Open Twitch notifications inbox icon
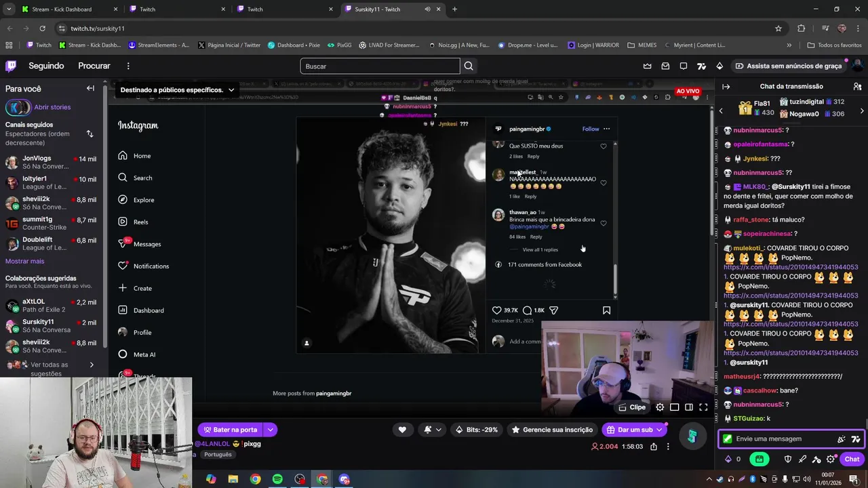This screenshot has height=488, width=868. (x=665, y=66)
